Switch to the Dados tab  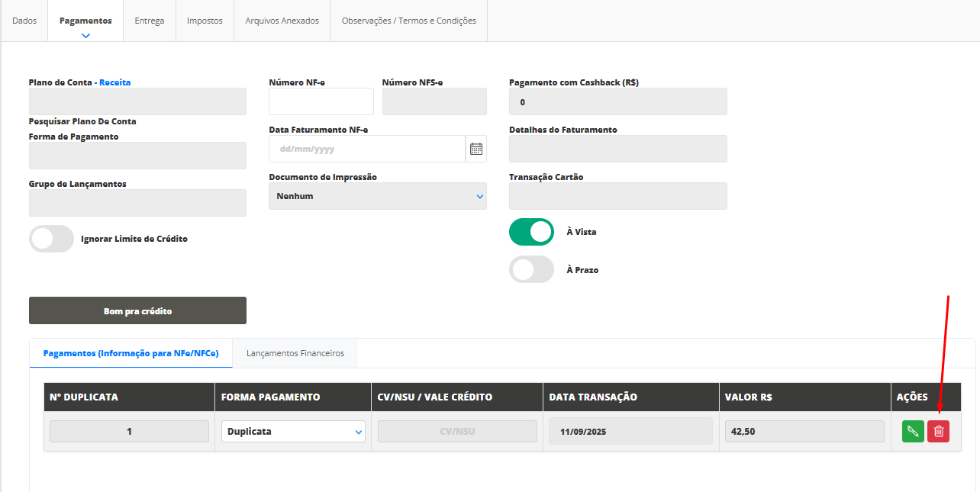pos(24,21)
